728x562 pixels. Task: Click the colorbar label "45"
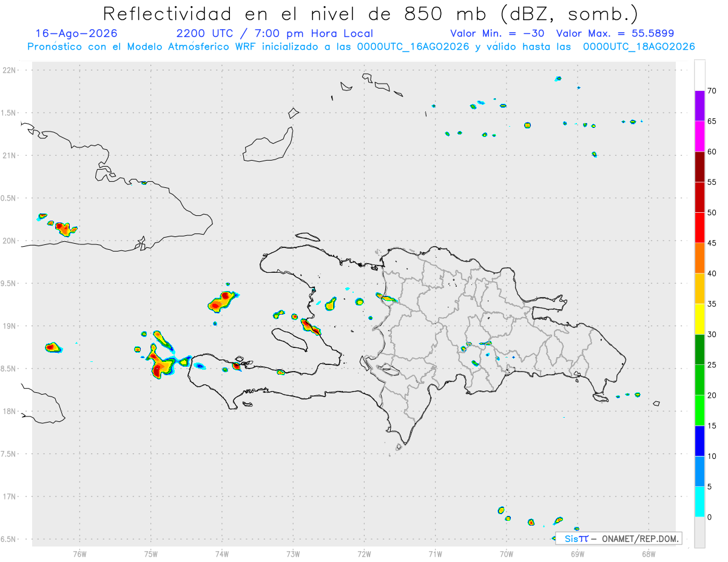[x=713, y=243]
